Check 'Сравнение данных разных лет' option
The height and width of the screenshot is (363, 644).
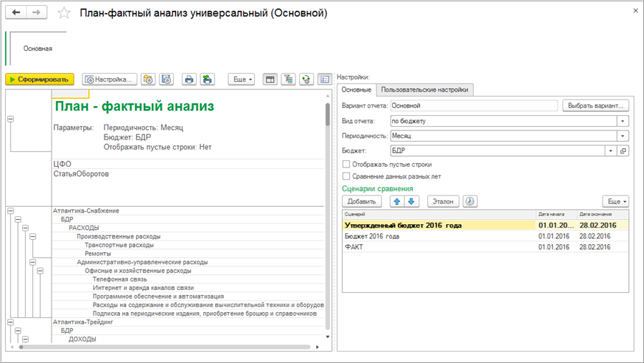(x=346, y=176)
